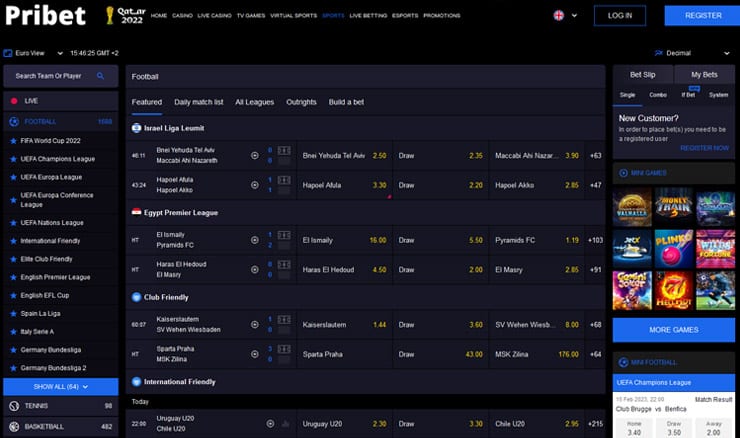Open the Valhalla game thumbnail
Viewport: 740px width, 438px height.
(x=632, y=208)
